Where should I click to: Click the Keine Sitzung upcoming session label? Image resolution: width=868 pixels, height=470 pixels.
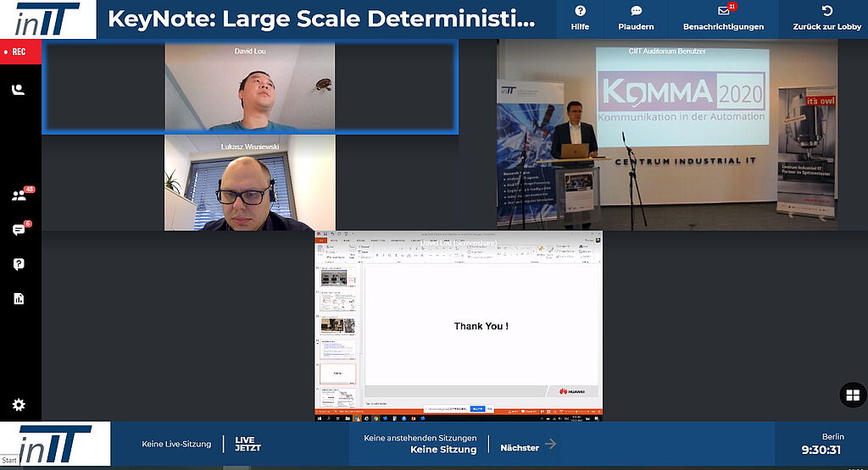coord(443,450)
